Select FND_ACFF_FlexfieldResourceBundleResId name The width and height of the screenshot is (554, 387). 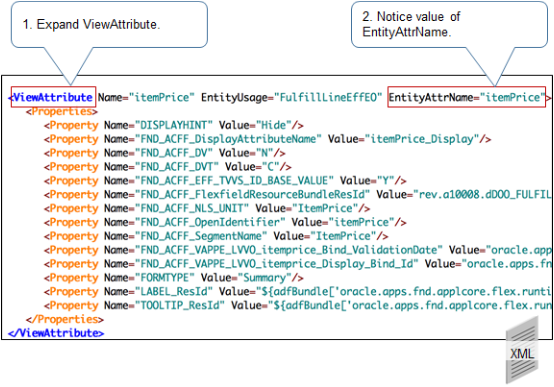tap(252, 194)
